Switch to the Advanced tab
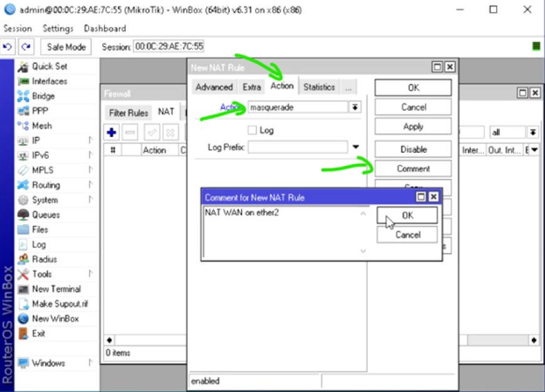The image size is (545, 392). pyautogui.click(x=214, y=87)
